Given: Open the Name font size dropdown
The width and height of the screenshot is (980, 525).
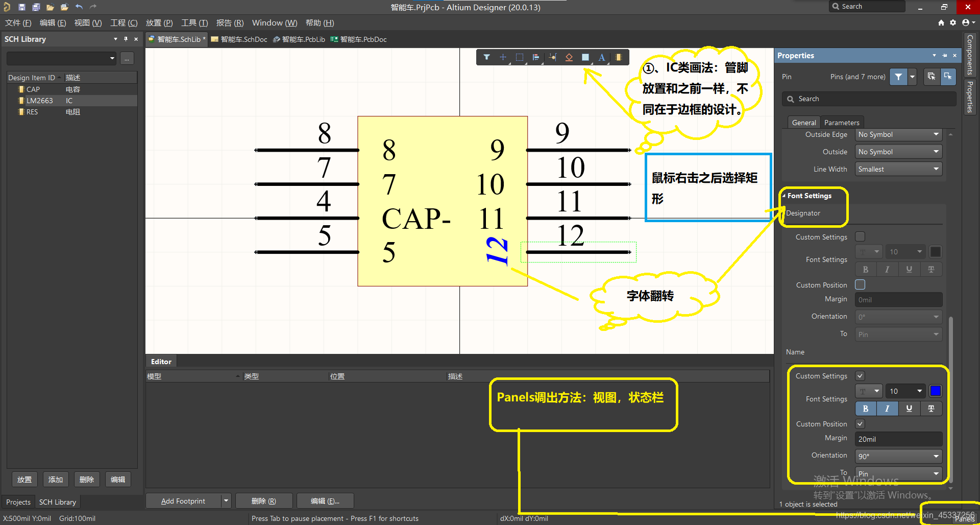Looking at the screenshot, I should click(905, 391).
